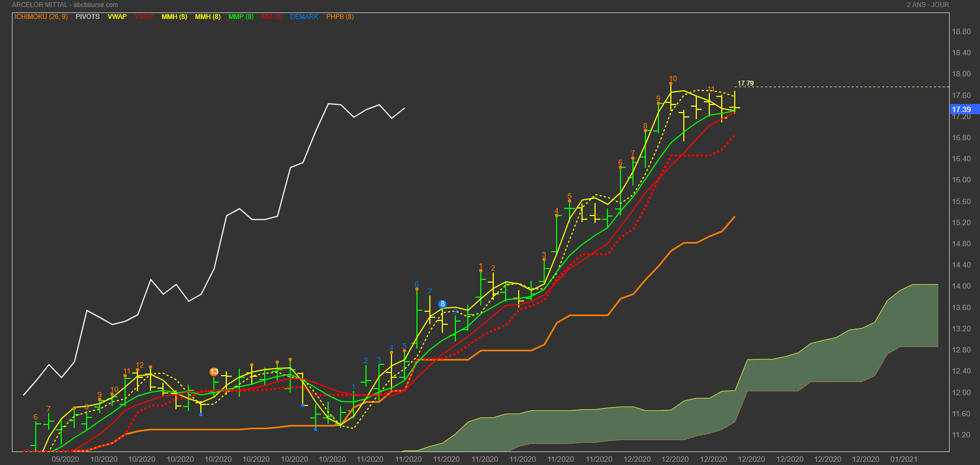Open the 2 ANS - JOUR period label
This screenshot has height=465, width=980.
[927, 5]
